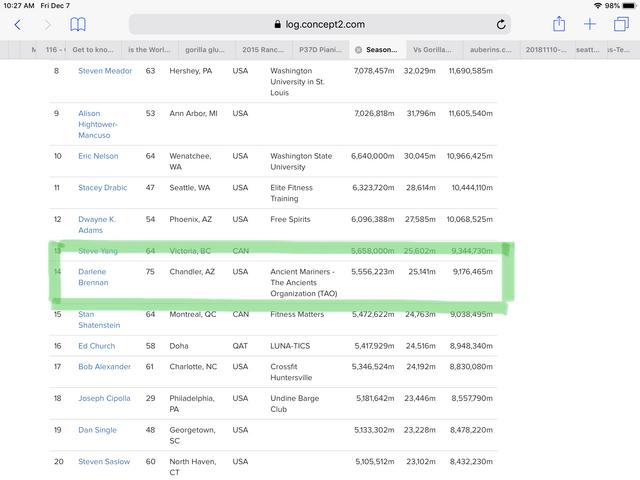The width and height of the screenshot is (640, 480).
Task: Open the bookmarks book icon
Action: tap(78, 24)
